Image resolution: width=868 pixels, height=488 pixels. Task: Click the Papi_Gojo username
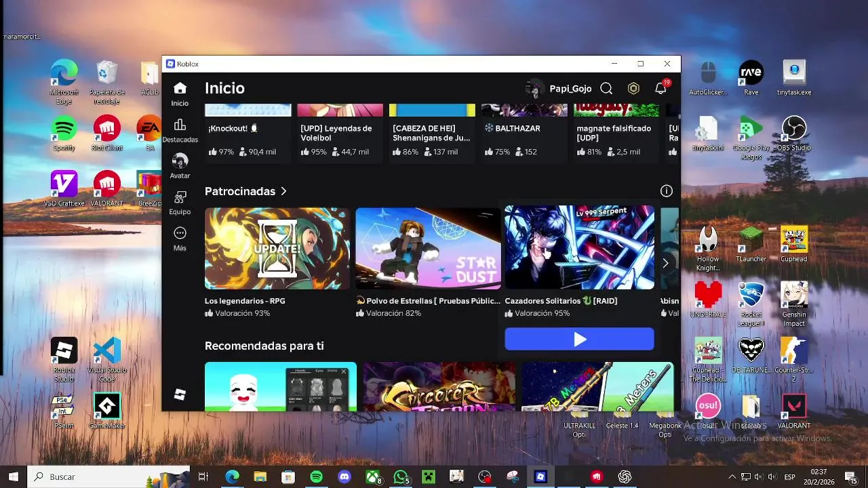pos(570,89)
